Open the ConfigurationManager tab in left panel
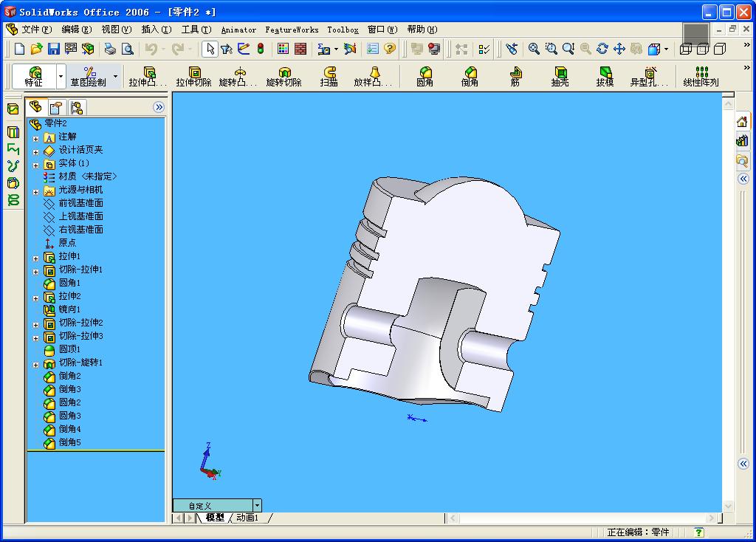Screen dimensions: 756x542 point(77,107)
